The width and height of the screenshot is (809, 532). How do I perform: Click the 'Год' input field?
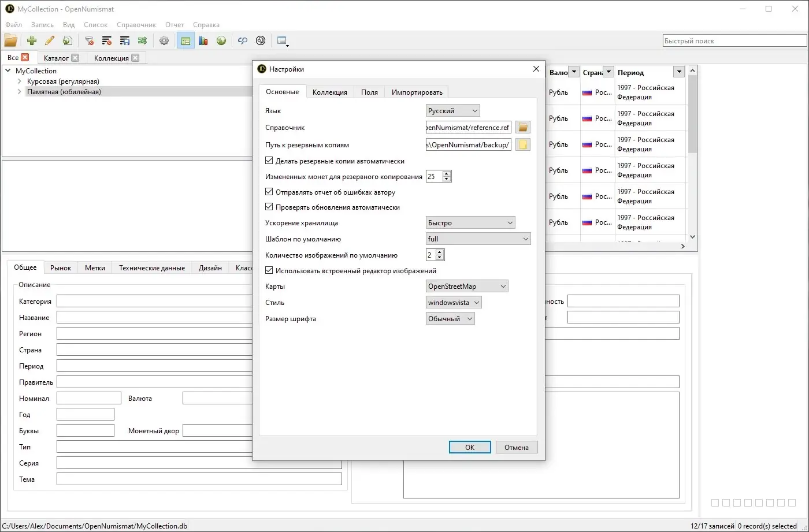(x=86, y=414)
